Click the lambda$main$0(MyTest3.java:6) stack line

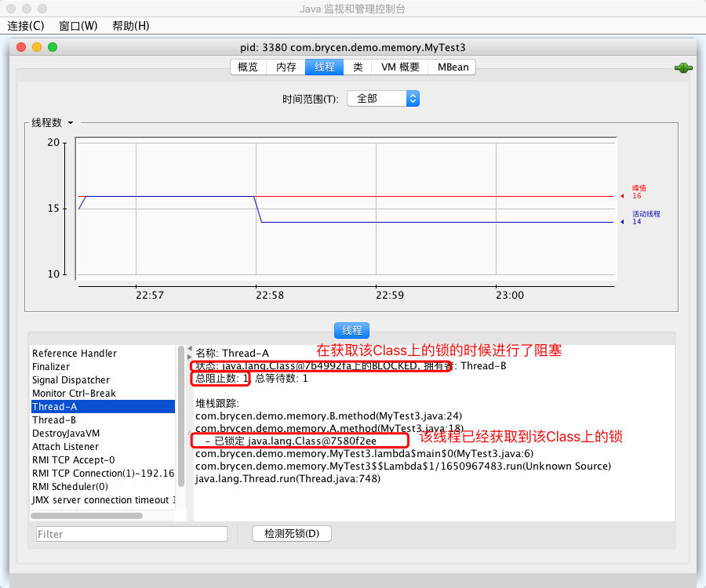pos(364,453)
